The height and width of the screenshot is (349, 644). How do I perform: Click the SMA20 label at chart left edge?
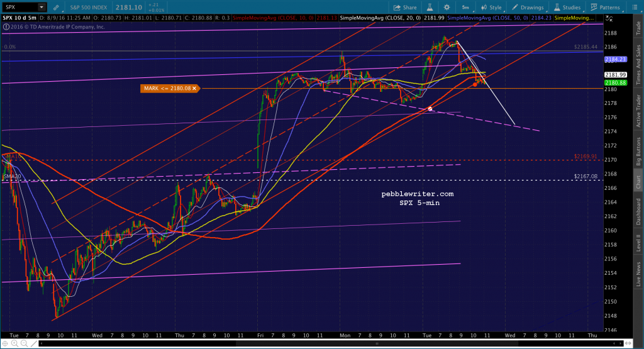click(x=13, y=177)
